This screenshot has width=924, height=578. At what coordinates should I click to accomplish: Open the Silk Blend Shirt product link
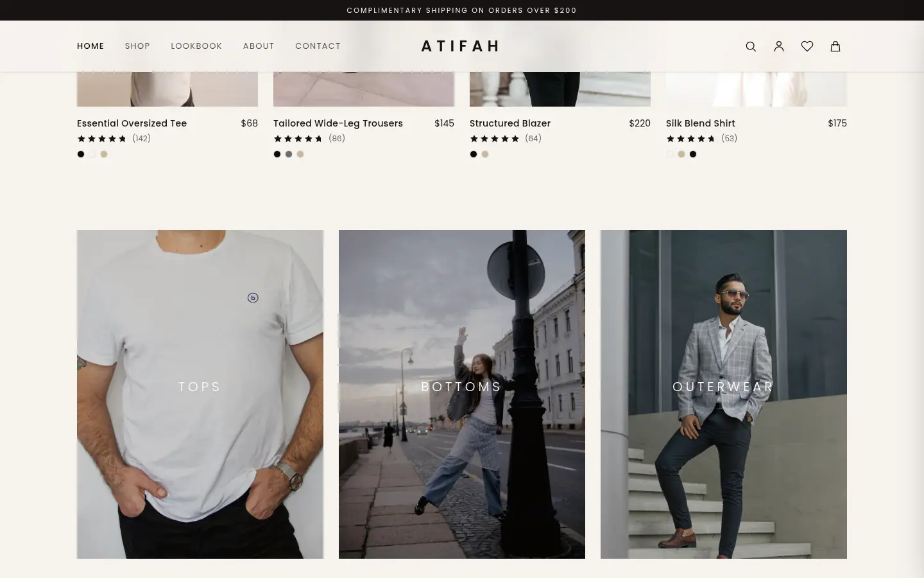coord(701,123)
